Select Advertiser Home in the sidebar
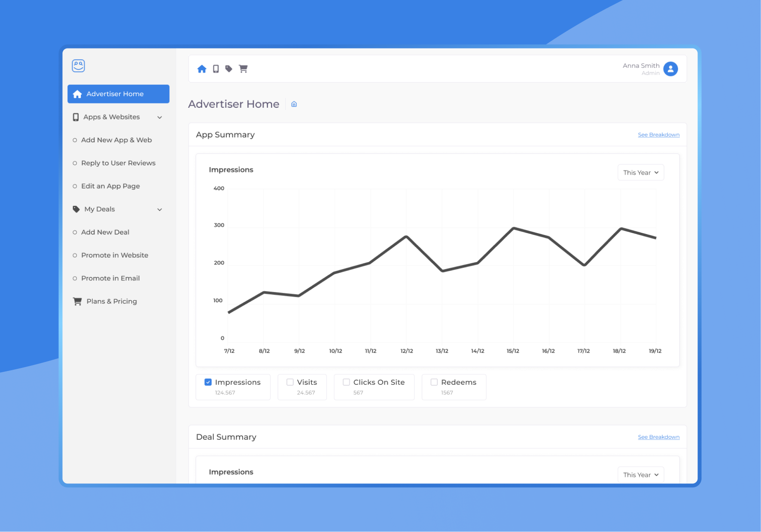 114,94
